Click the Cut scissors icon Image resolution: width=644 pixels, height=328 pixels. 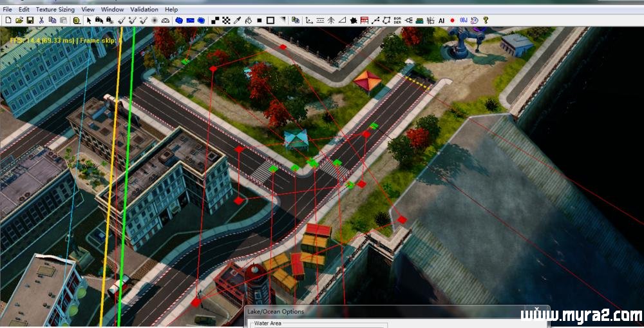coord(41,21)
